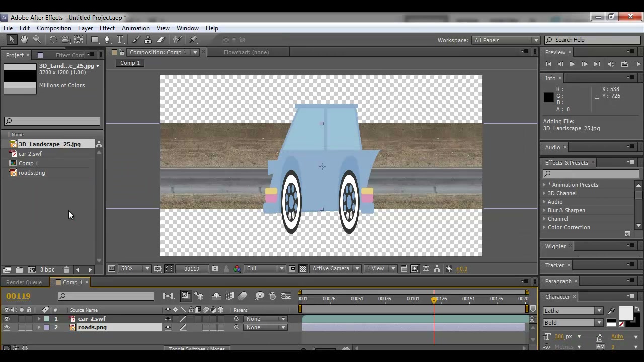Open the Animation menu
This screenshot has width=644, height=362.
click(x=136, y=28)
